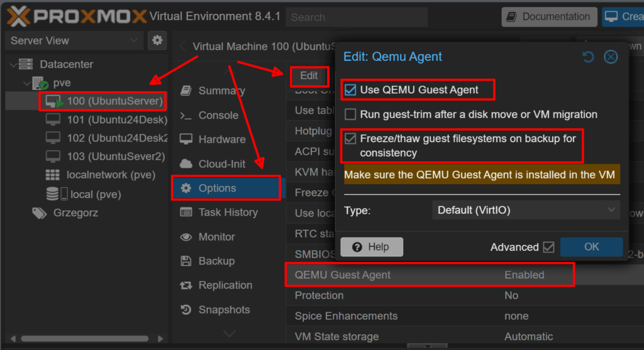Collapse the Datacenter tree node
This screenshot has width=644, height=350.
13,65
